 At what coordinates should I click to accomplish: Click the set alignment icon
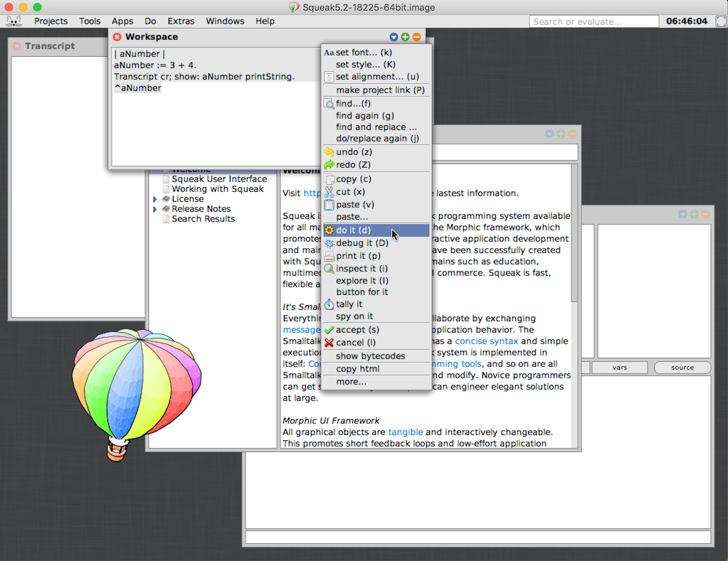[x=329, y=77]
